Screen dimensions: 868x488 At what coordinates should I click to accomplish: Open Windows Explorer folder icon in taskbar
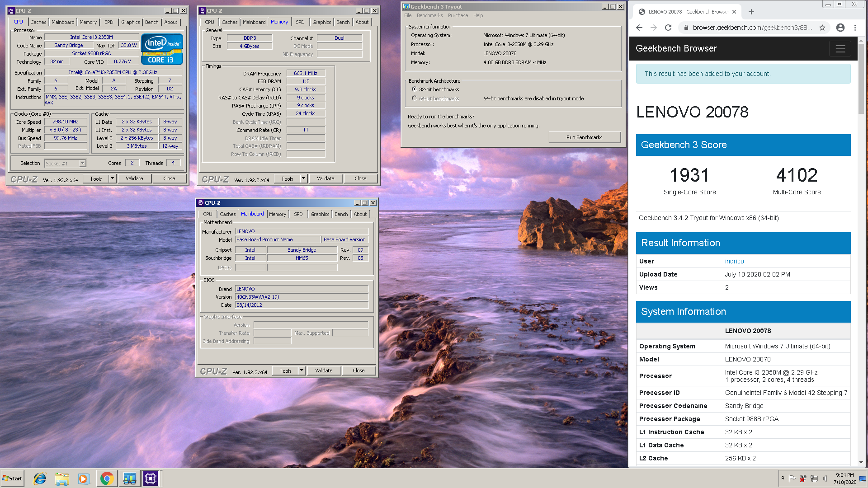click(x=62, y=479)
